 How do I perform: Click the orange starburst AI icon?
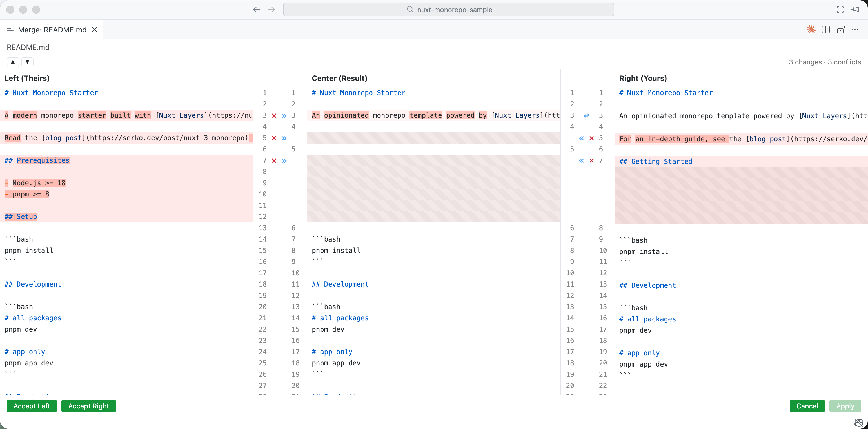(811, 30)
